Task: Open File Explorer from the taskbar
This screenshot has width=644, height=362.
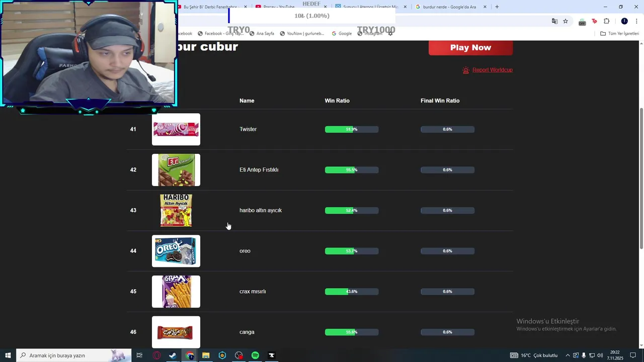Action: tap(206, 355)
